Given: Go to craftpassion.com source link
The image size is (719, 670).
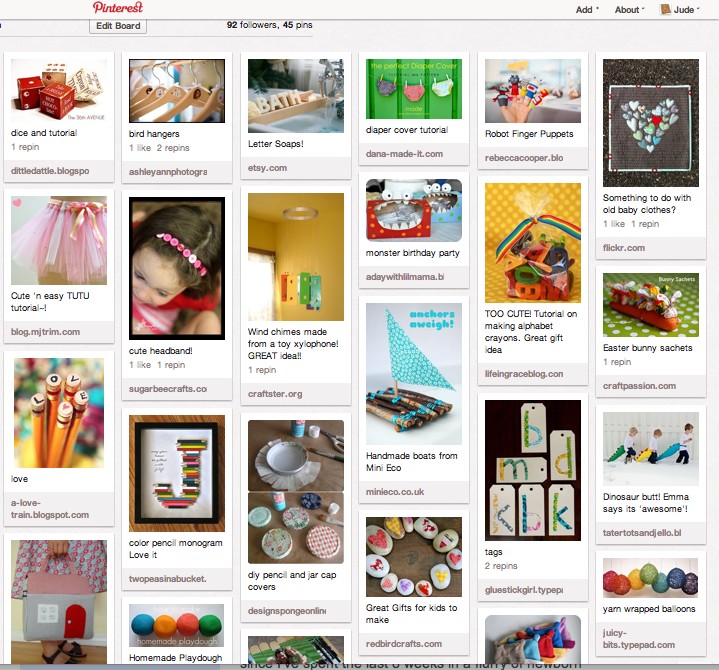Looking at the screenshot, I should pyautogui.click(x=639, y=386).
